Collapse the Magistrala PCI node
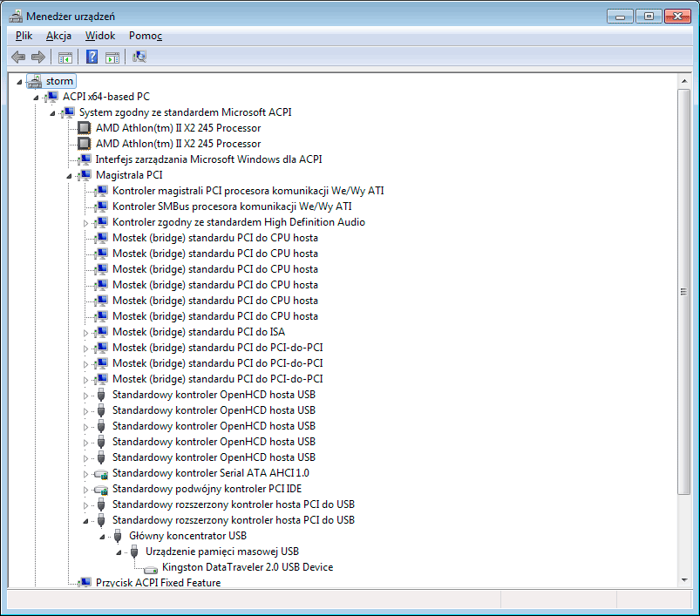 point(69,176)
